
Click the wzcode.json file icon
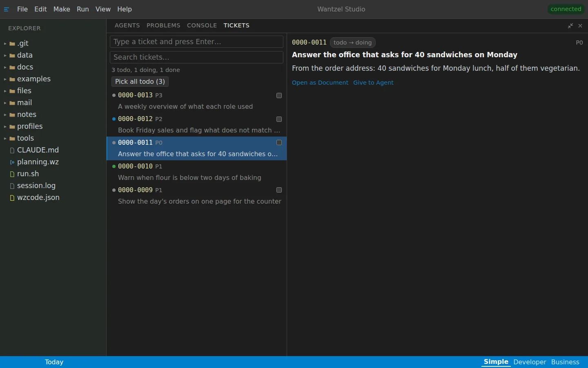point(12,198)
